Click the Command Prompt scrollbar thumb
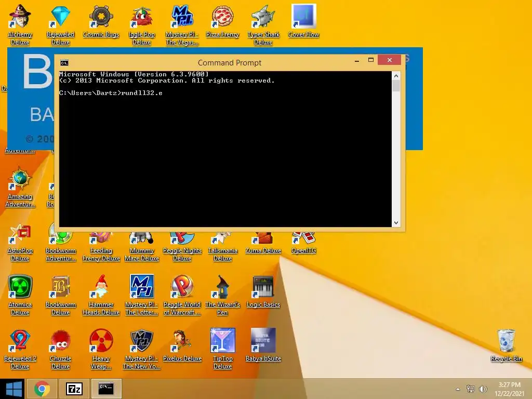 pos(396,86)
